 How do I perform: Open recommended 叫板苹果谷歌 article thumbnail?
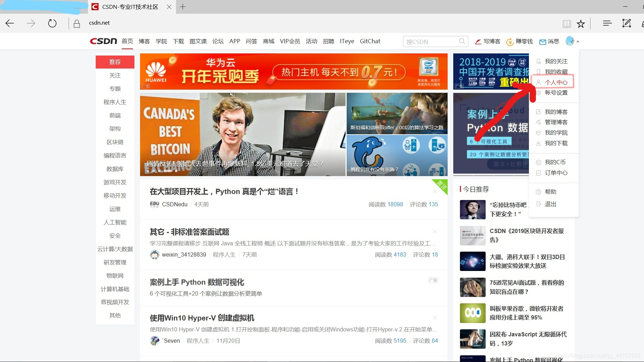click(x=473, y=313)
